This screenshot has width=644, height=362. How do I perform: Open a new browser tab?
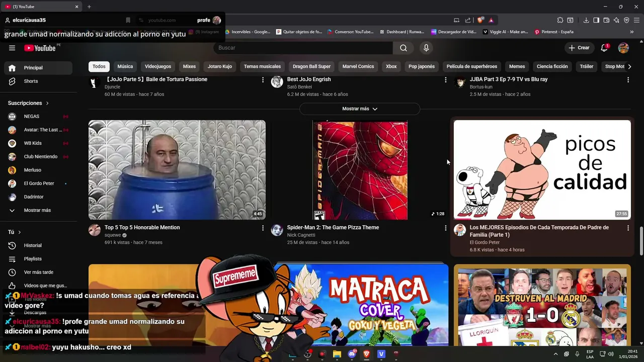(89, 7)
